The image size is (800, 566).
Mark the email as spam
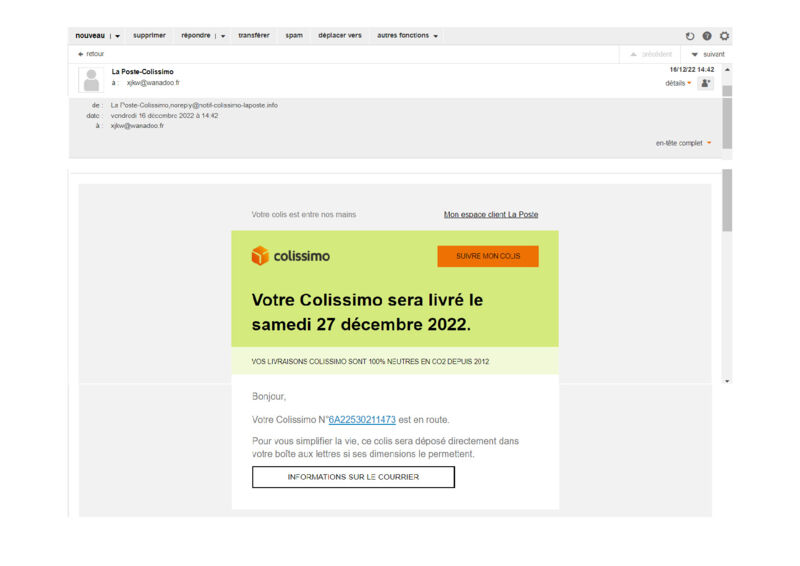[x=294, y=36]
